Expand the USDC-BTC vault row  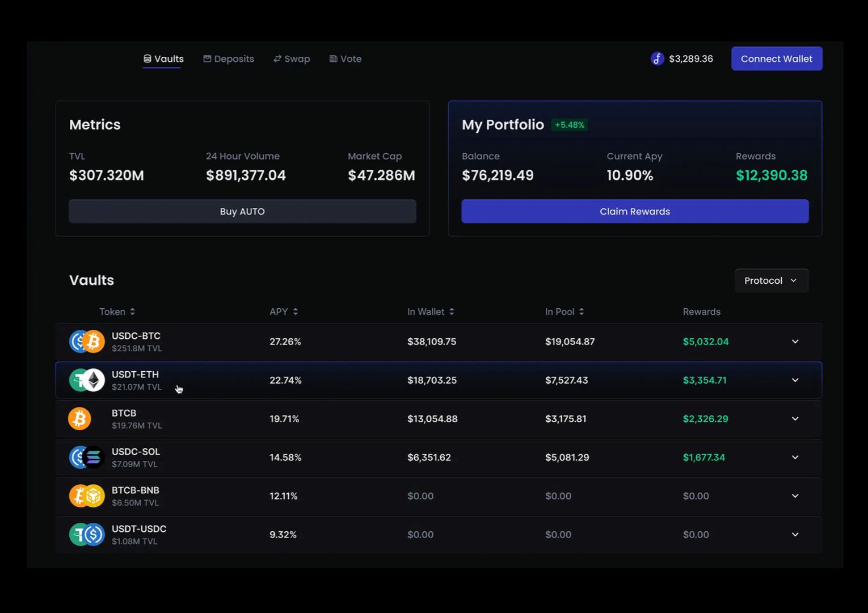tap(794, 341)
